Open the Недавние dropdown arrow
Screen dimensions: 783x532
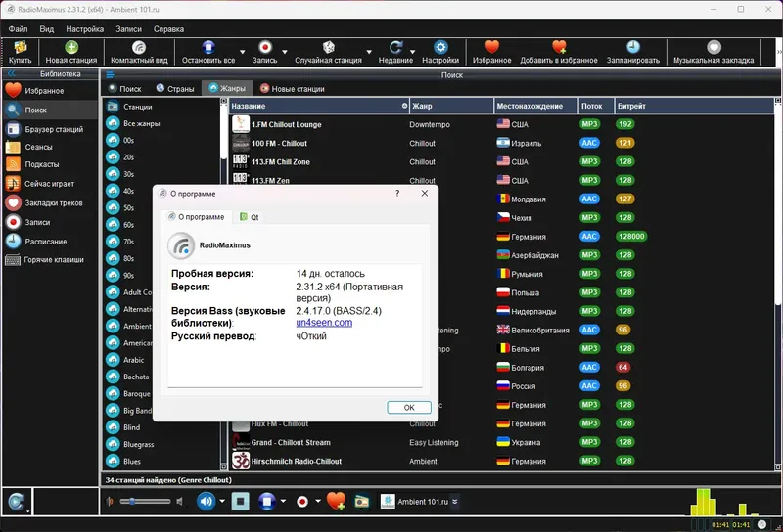(412, 52)
